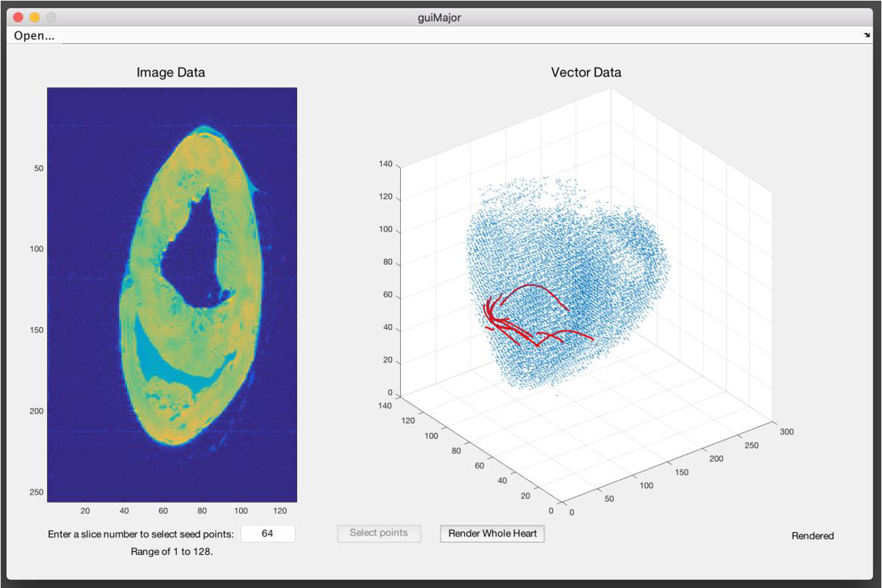Click the 300 tick label on the 3D axis
Viewport: 882px width, 588px height.
pyautogui.click(x=787, y=431)
